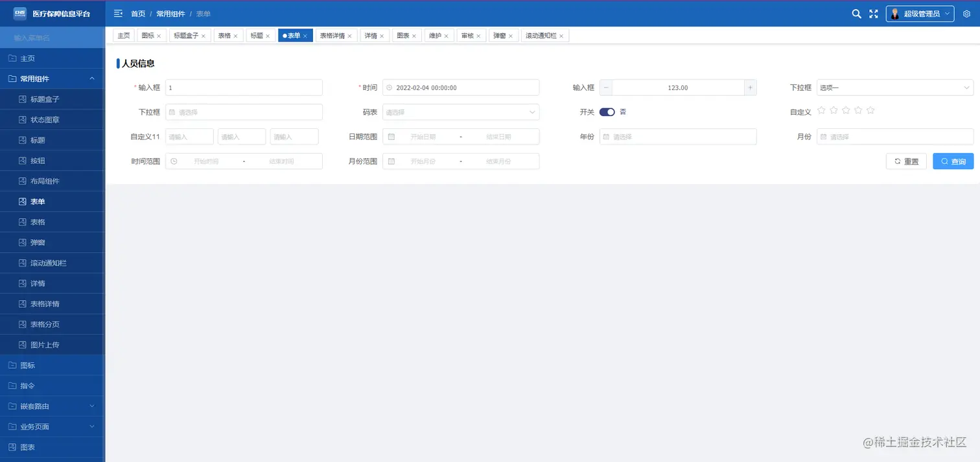Open the settings gear in the top bar

pos(966,14)
